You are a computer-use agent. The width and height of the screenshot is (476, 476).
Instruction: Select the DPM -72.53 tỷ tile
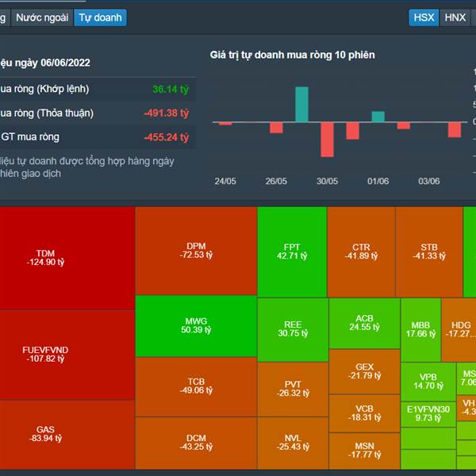pyautogui.click(x=196, y=251)
